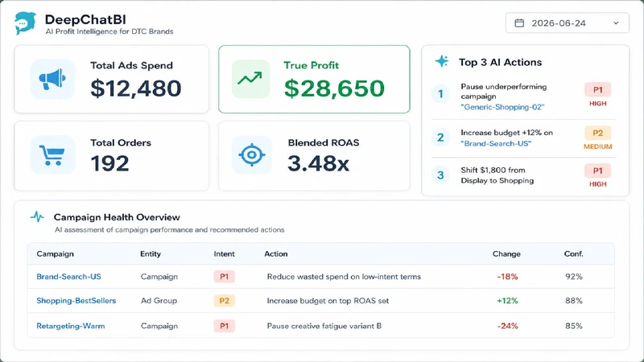Screen dimensions: 644x362
Task: Open "Brand-Search-US" link in AI Actions
Action: click(496, 144)
